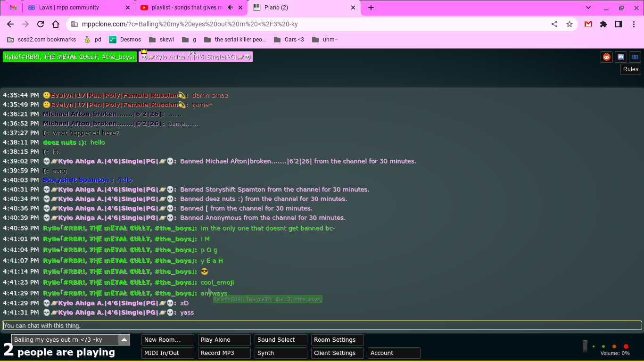Open the Extensions puzzle icon
Screen dimensions: 644x362
(x=603, y=24)
